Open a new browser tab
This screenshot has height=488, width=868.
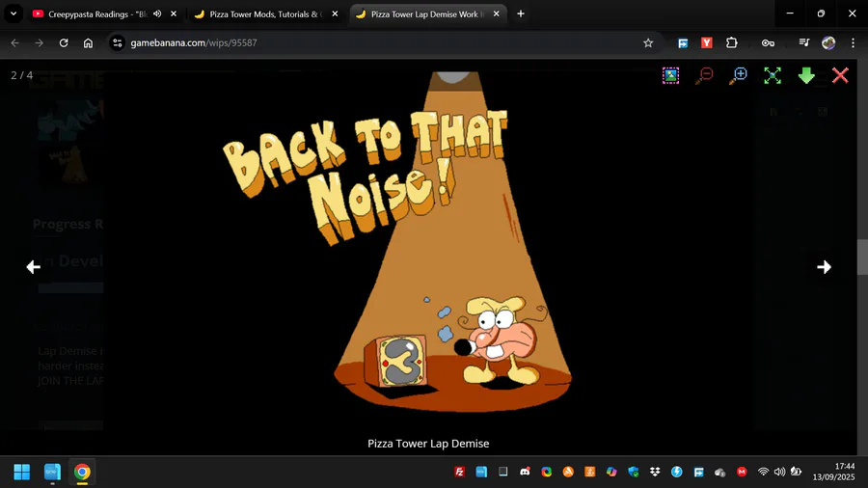pyautogui.click(x=521, y=14)
